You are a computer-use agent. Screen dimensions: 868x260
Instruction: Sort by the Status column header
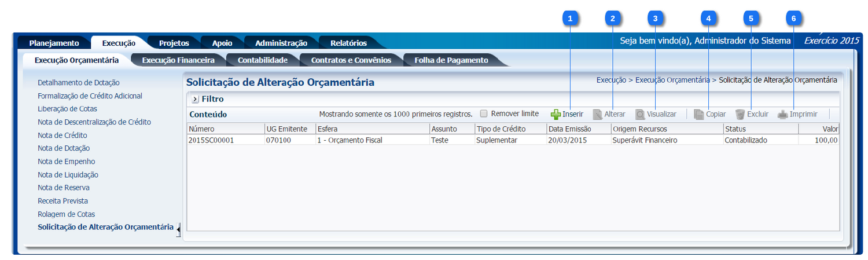[x=759, y=129]
